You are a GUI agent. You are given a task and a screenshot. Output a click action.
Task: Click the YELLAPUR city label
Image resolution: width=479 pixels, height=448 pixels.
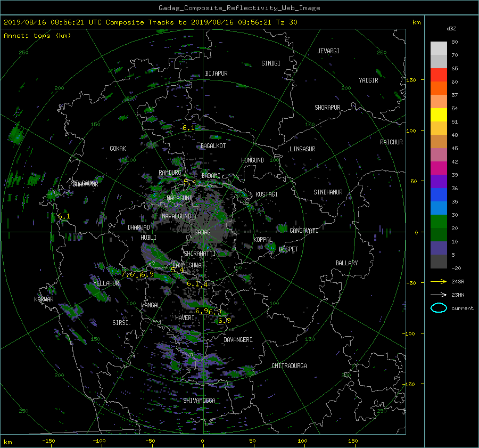106,283
